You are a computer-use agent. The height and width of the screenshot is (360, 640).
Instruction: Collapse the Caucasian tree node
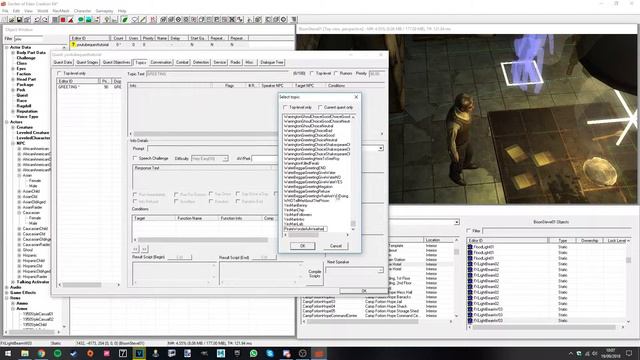19,213
